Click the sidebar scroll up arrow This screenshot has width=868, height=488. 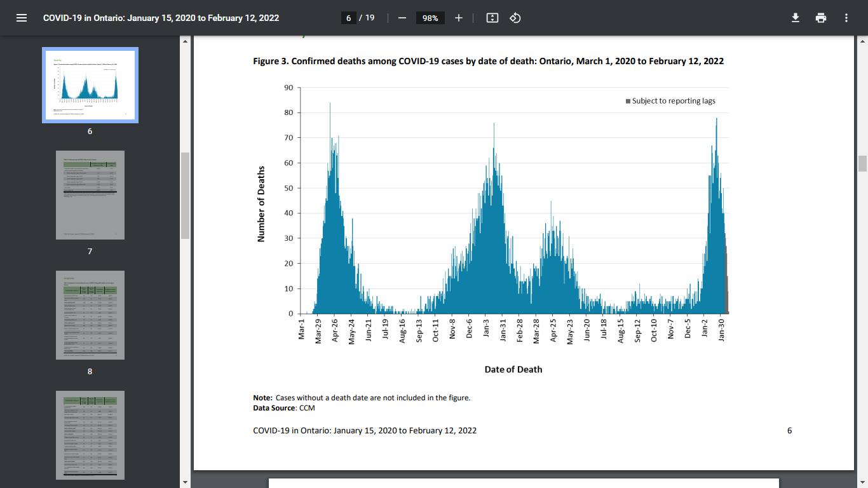point(185,41)
